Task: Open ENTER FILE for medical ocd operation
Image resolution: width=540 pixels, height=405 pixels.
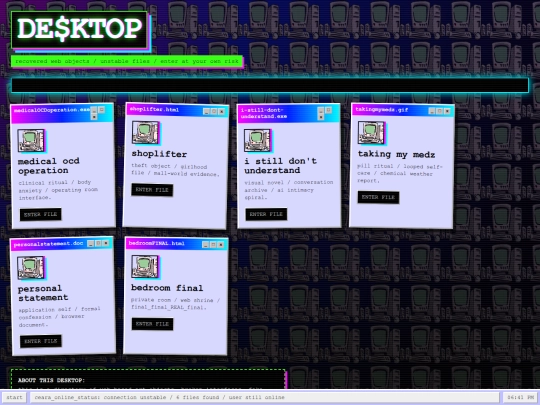Action: (41, 214)
